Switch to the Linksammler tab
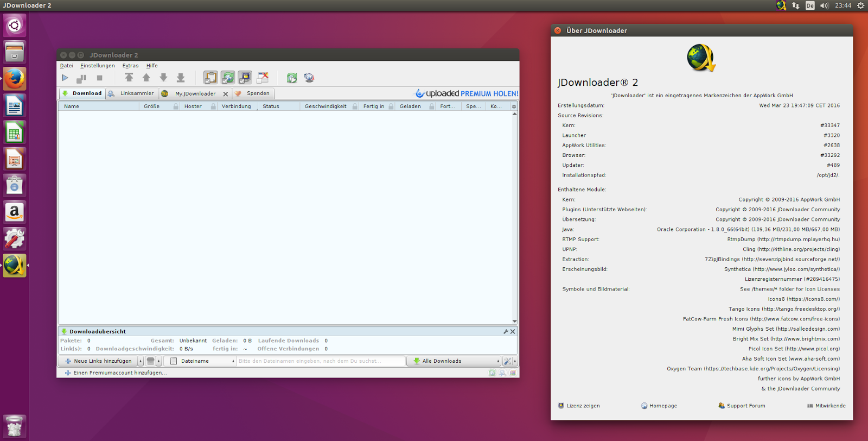Image resolution: width=868 pixels, height=441 pixels. (x=132, y=93)
